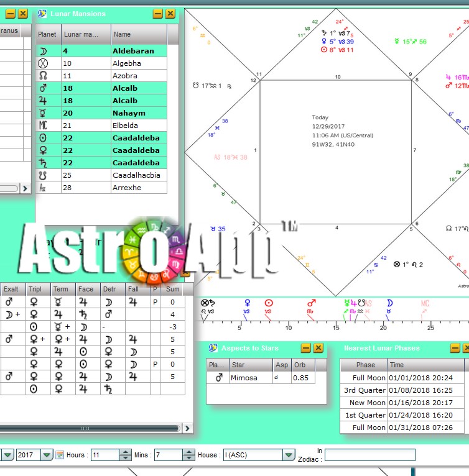The height and width of the screenshot is (476, 469).
Task: Minimize the Nearest Lunar Phases window
Action: (x=455, y=348)
